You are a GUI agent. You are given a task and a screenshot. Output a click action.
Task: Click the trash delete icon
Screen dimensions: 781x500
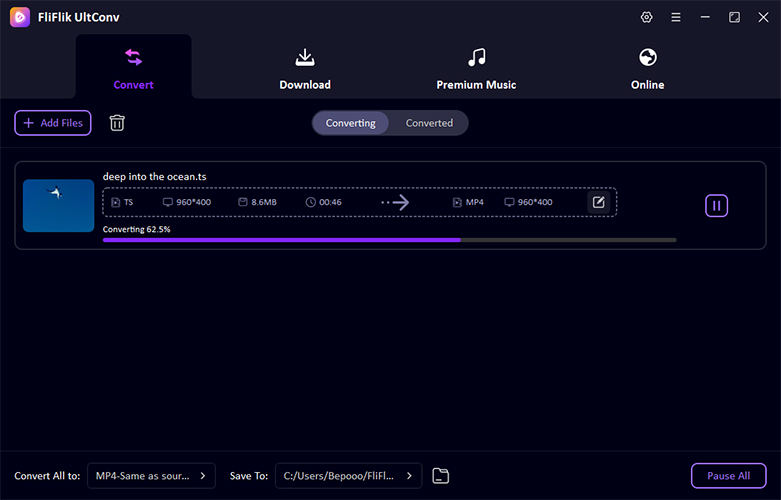pos(117,123)
